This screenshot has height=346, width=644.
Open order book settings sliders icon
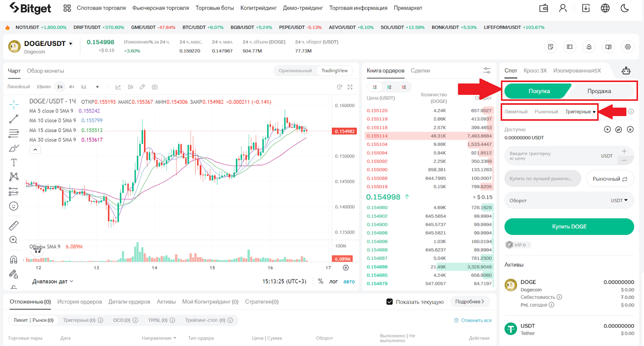coord(487,70)
